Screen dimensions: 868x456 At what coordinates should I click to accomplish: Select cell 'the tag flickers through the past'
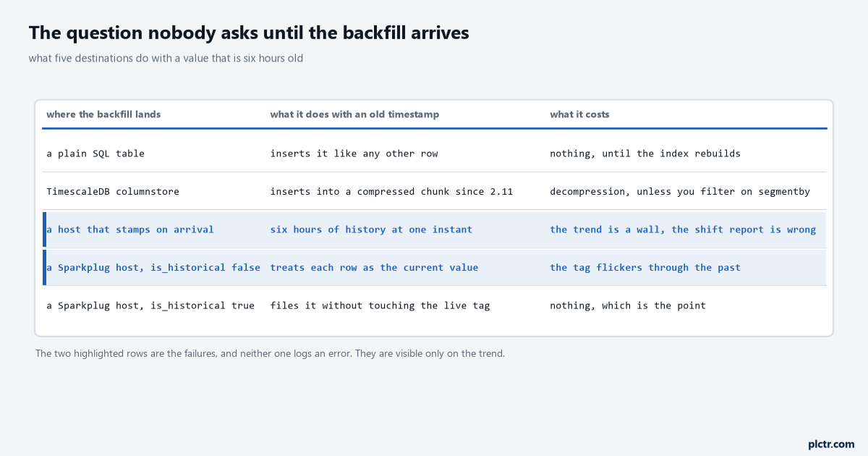[645, 267]
